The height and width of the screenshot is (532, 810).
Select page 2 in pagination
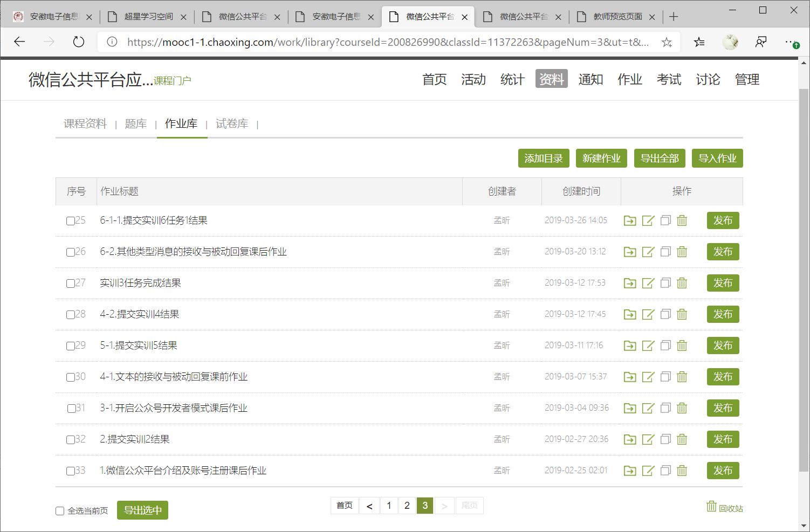pos(407,506)
